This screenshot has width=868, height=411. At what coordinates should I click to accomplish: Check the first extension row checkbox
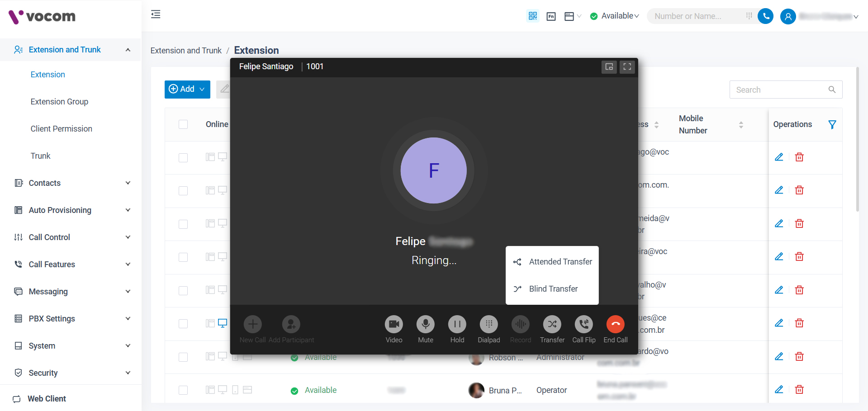click(183, 158)
